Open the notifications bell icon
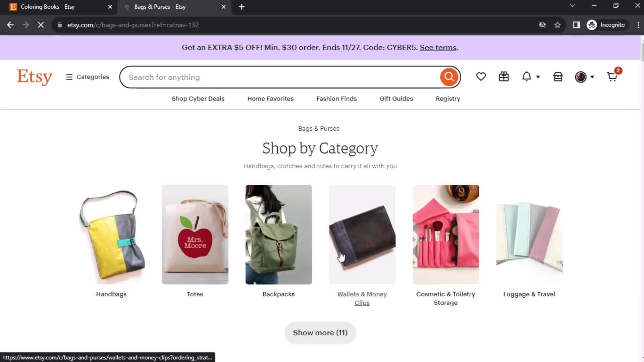The height and width of the screenshot is (362, 644). tap(528, 76)
